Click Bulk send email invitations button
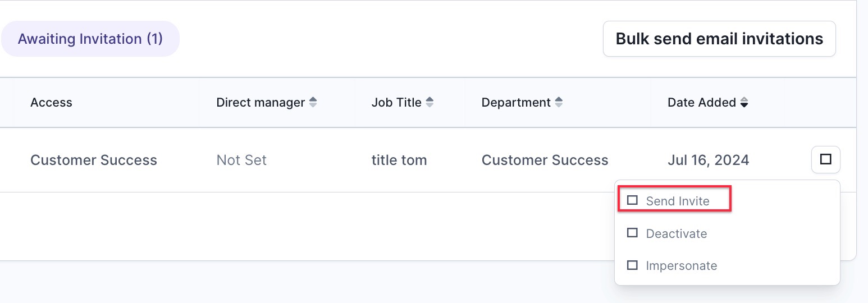868x303 pixels. point(719,39)
